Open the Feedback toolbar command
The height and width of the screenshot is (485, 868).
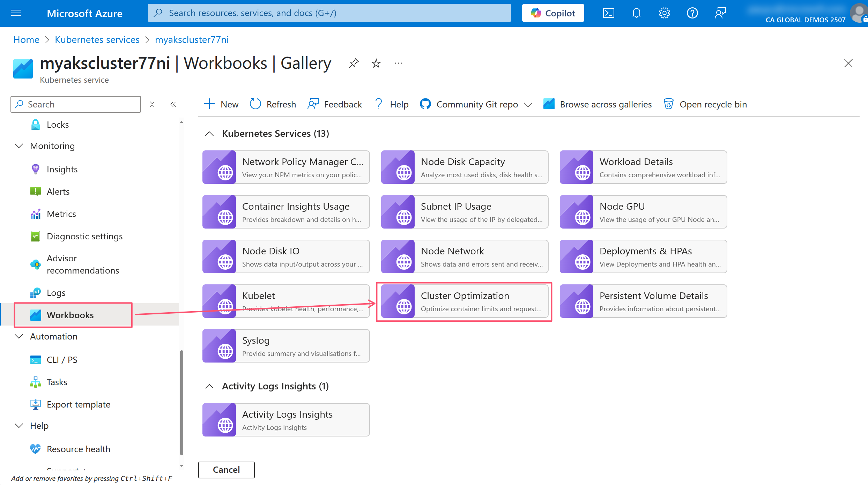pyautogui.click(x=335, y=104)
